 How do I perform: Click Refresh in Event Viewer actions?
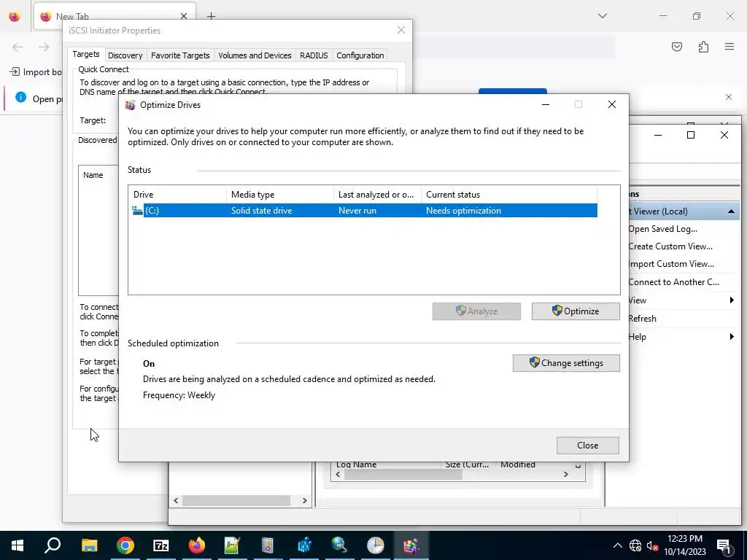click(x=642, y=319)
